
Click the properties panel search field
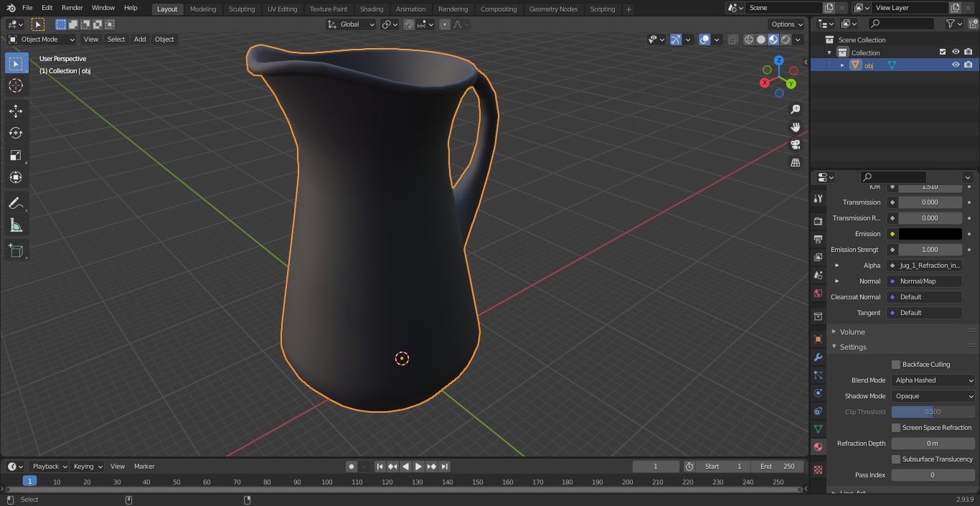[x=893, y=177]
